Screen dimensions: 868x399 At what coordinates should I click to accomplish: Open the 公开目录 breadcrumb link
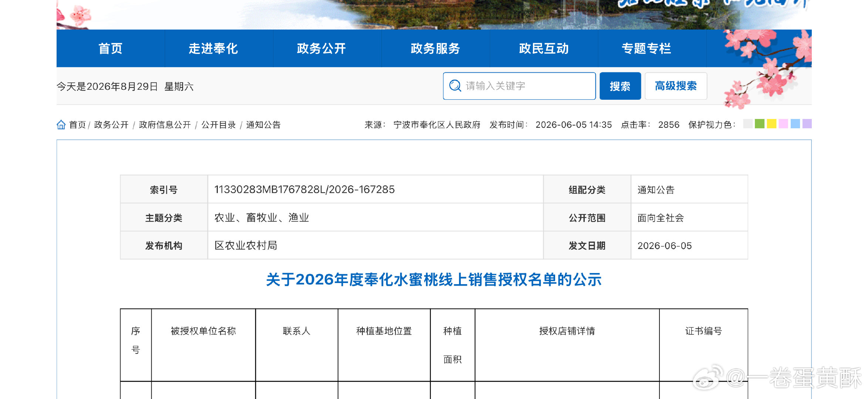tap(219, 125)
